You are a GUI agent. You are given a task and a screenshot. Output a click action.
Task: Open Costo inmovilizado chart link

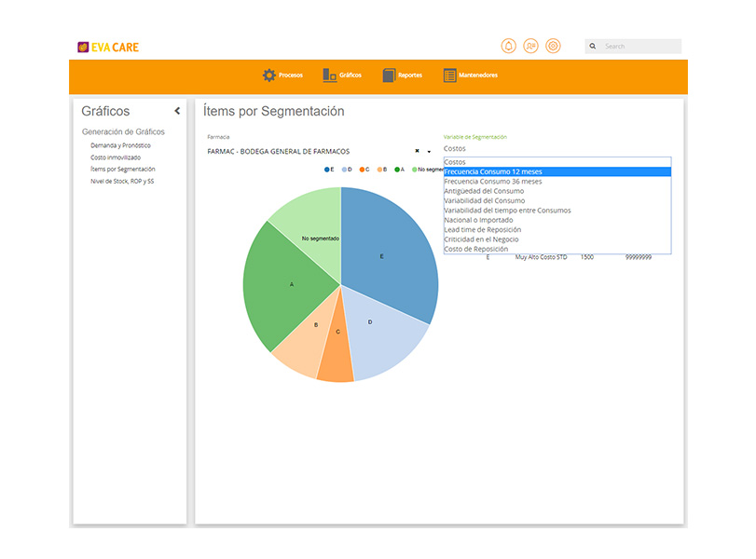pyautogui.click(x=116, y=157)
